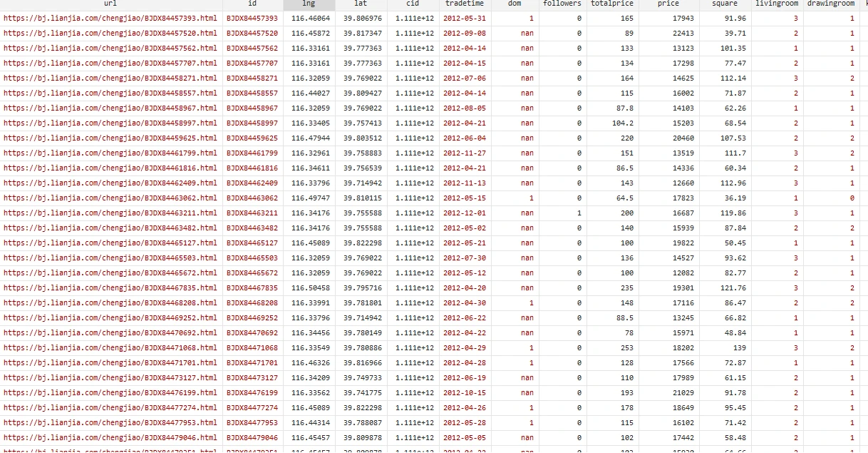Click price value 22413

tap(683, 34)
